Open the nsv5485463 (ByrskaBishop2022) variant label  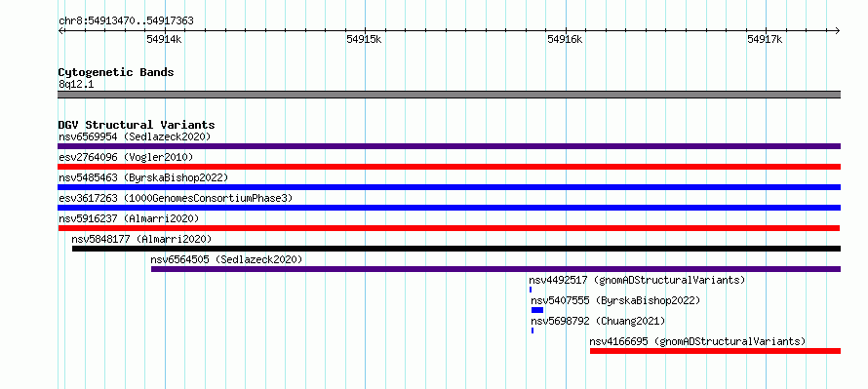pyautogui.click(x=143, y=177)
